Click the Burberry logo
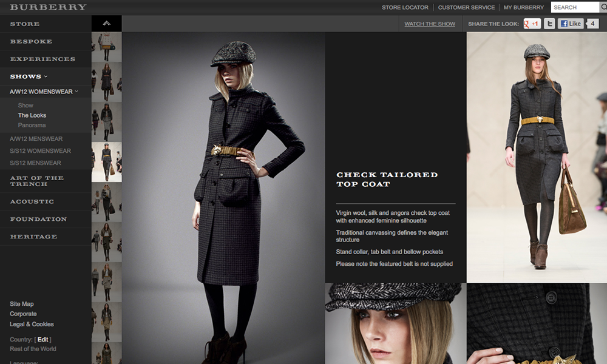The width and height of the screenshot is (607, 364). (x=48, y=7)
